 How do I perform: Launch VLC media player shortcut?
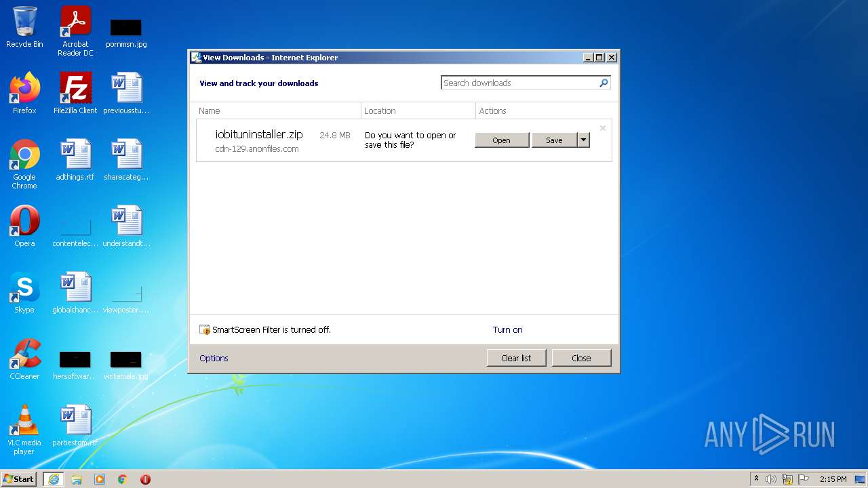click(24, 430)
